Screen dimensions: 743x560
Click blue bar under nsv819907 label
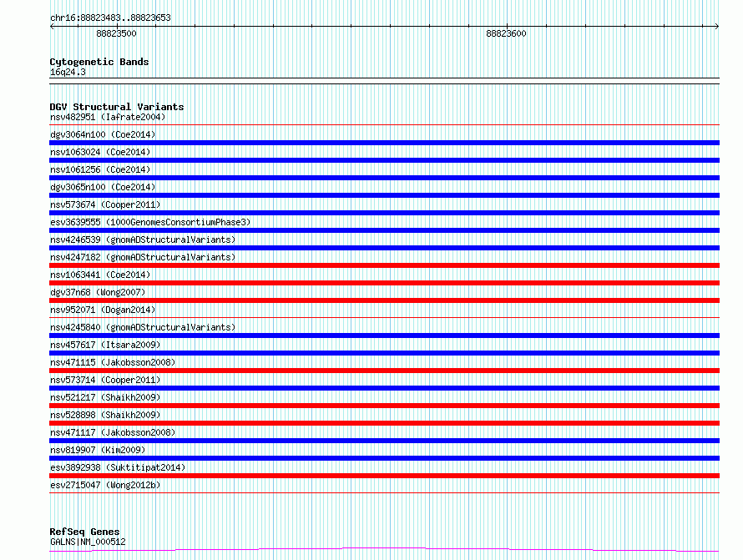pyautogui.click(x=384, y=458)
